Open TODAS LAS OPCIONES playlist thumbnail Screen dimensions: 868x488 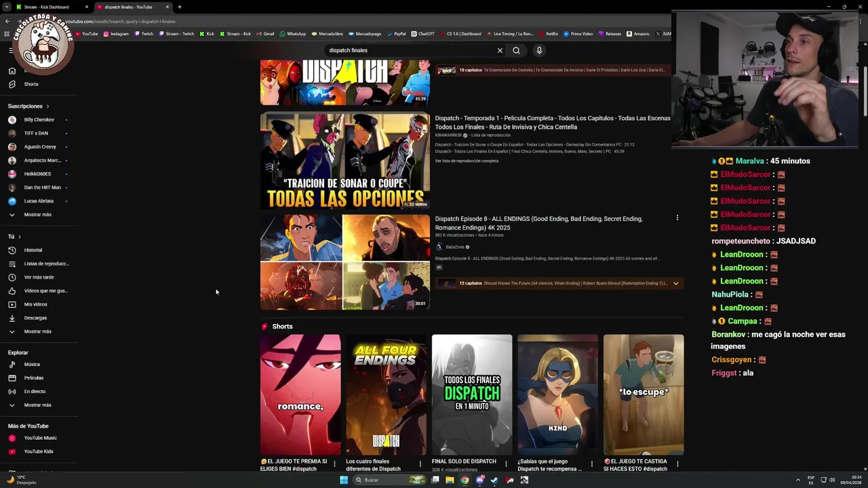pyautogui.click(x=345, y=161)
